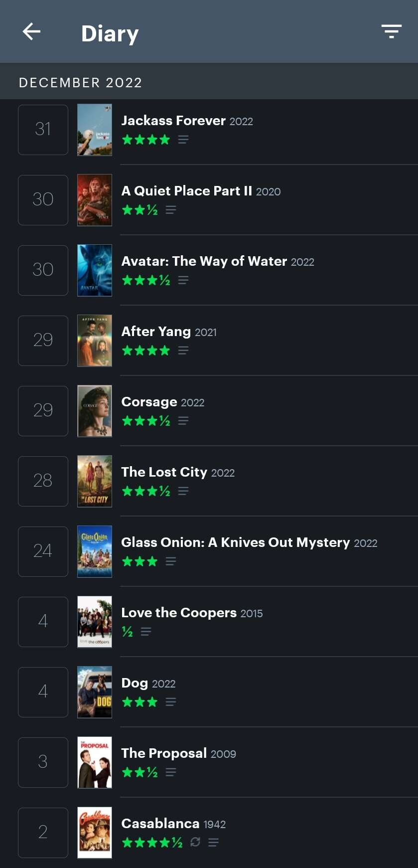Open the filter icon in the header
Viewport: 418px width, 868px height.
(x=391, y=31)
